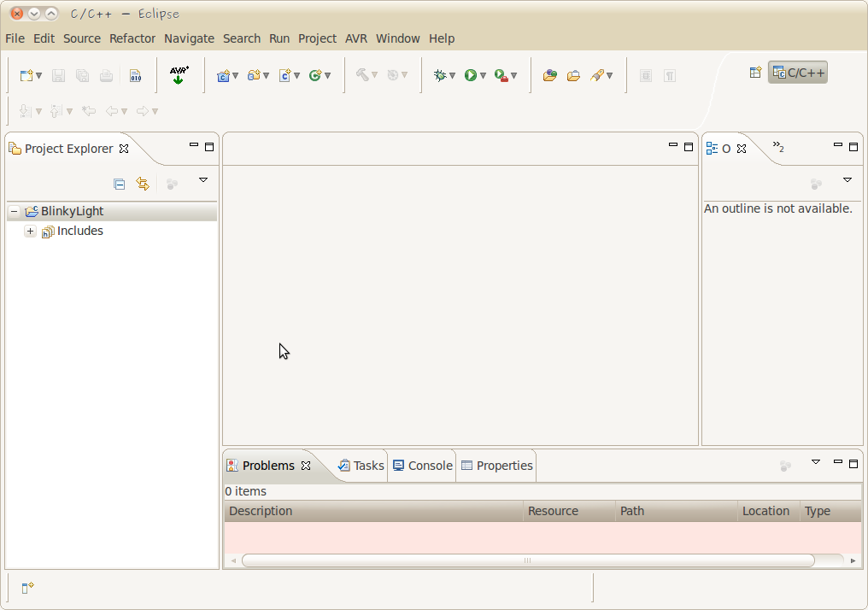868x610 pixels.
Task: Click the Save icon in toolbar
Action: (x=58, y=75)
